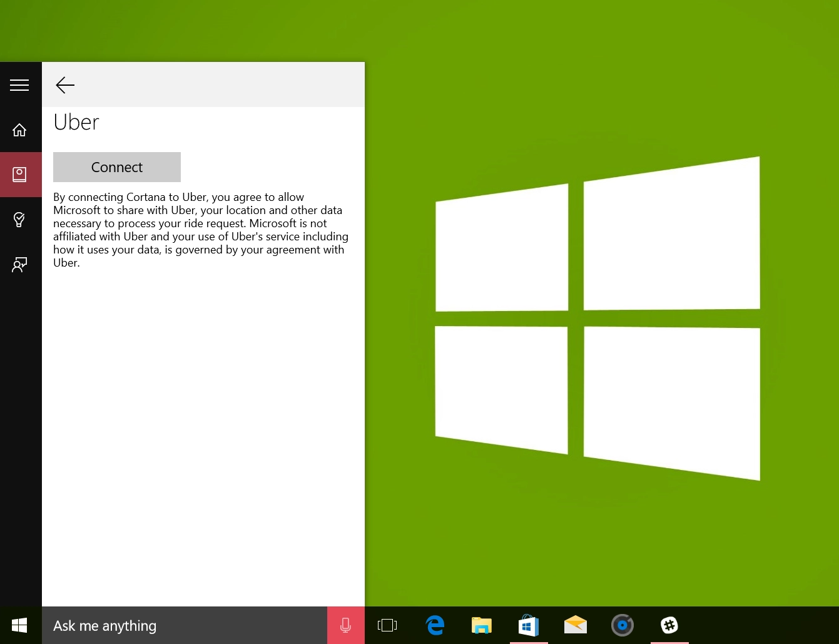
Task: Launch Microsoft Edge from taskbar
Action: point(435,625)
